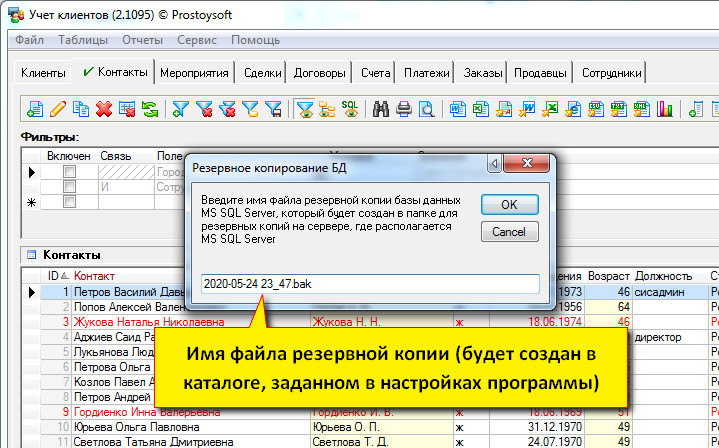Click the edit record pencil icon
Screen dimensions: 719x448
coord(58,109)
